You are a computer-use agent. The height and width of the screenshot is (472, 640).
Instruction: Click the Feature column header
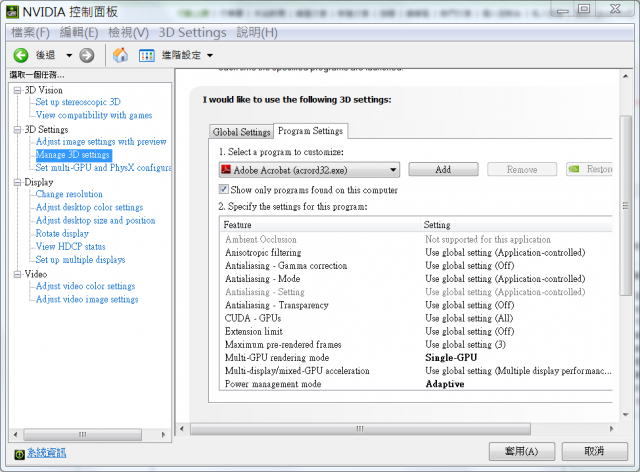click(320, 225)
